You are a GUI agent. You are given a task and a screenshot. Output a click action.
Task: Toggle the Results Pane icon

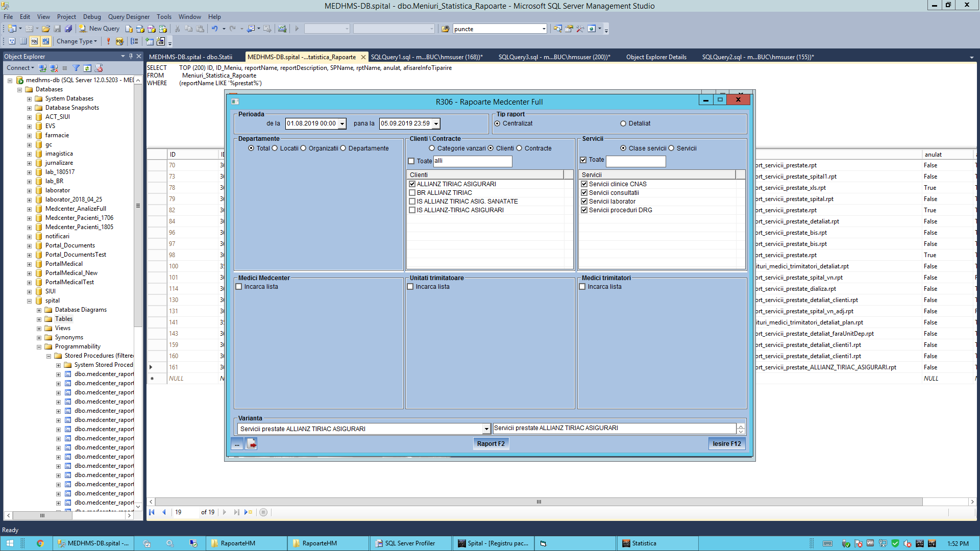pyautogui.click(x=46, y=41)
